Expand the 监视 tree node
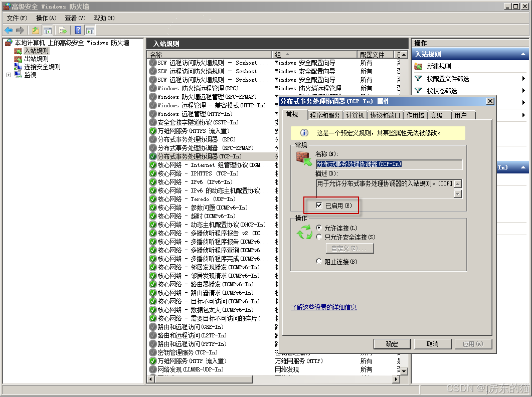 click(x=9, y=75)
